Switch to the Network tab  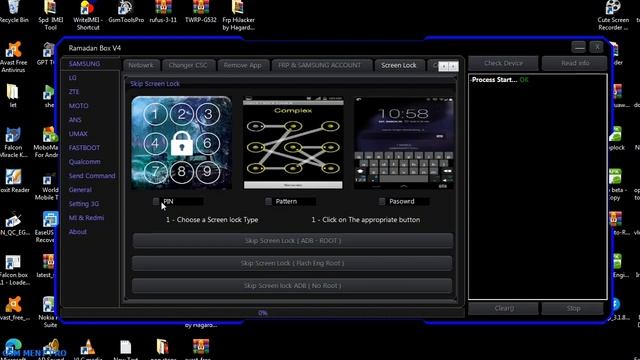tap(141, 65)
